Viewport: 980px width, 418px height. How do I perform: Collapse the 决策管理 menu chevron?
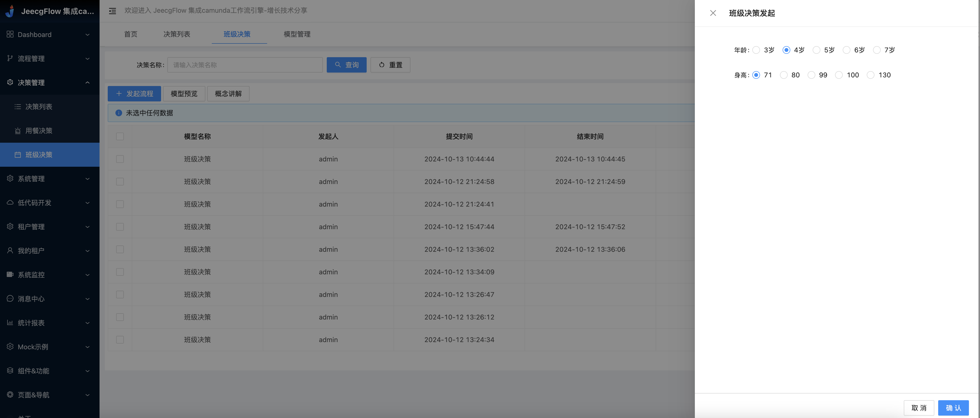88,82
